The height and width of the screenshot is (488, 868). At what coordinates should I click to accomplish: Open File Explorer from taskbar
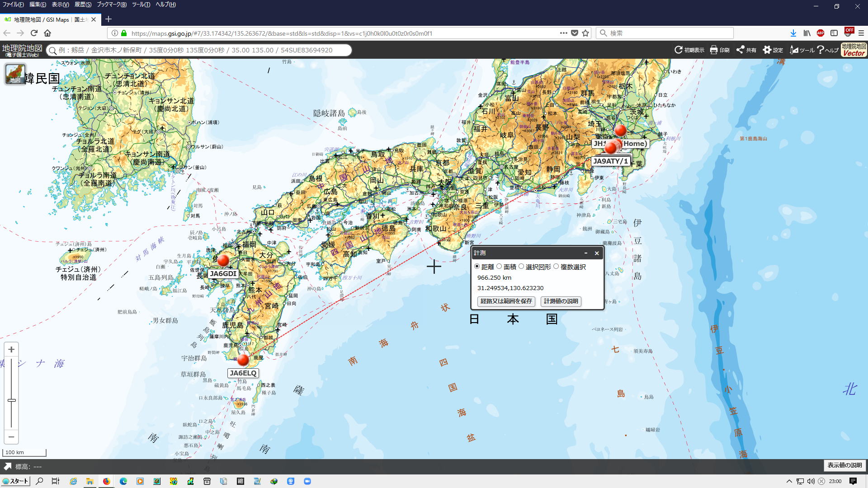coord(90,481)
